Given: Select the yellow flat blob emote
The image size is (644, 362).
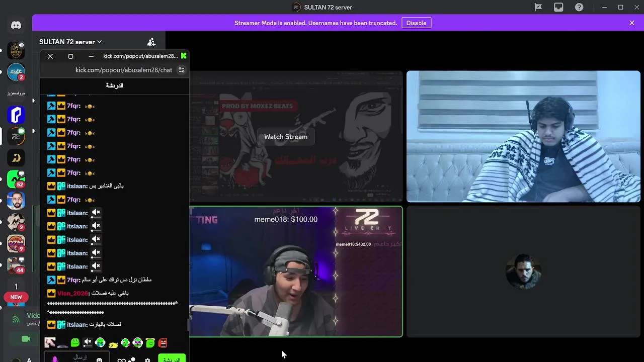Looking at the screenshot, I should (113, 344).
